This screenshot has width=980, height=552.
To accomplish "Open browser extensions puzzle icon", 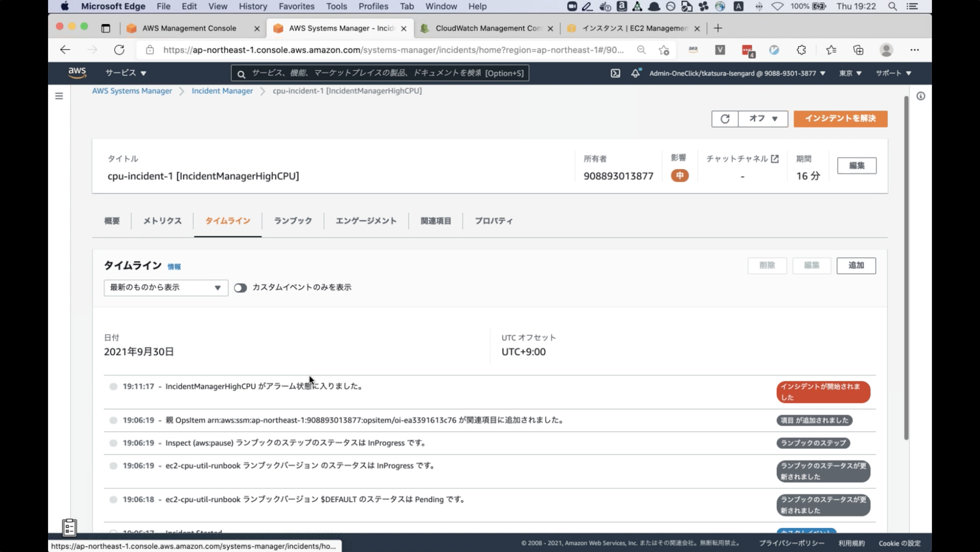I will tap(801, 50).
